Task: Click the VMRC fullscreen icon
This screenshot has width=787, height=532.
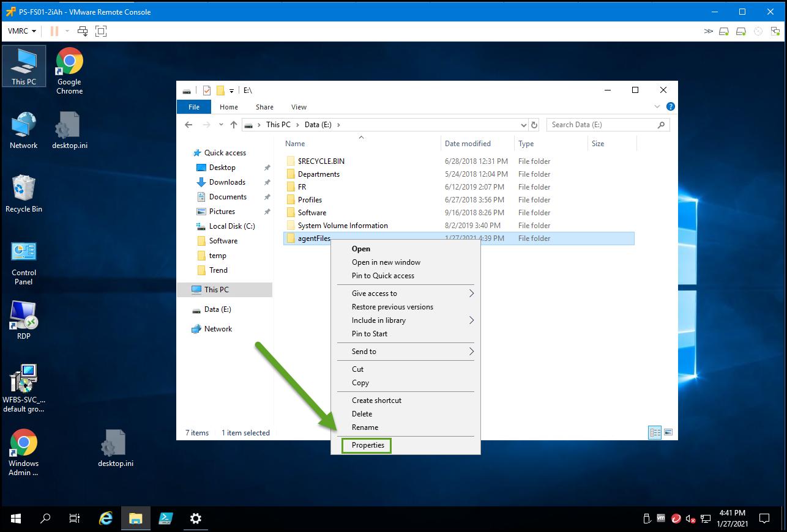Action: (x=101, y=31)
